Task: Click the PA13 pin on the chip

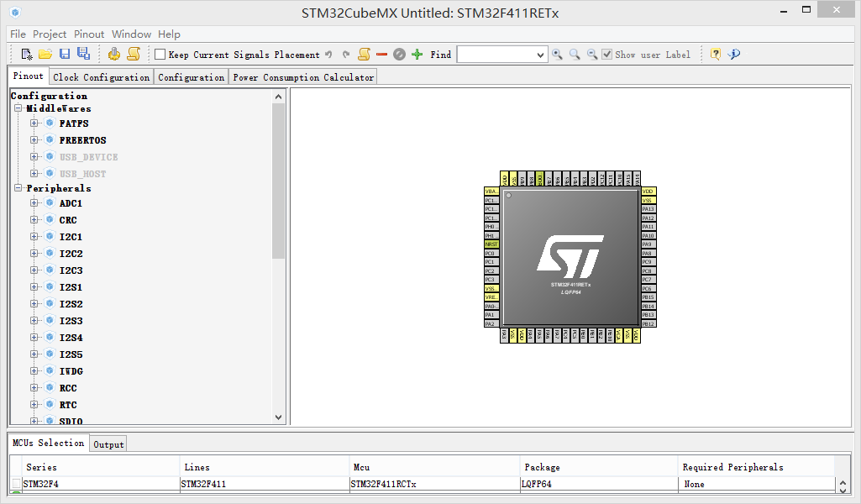Action: (648, 208)
